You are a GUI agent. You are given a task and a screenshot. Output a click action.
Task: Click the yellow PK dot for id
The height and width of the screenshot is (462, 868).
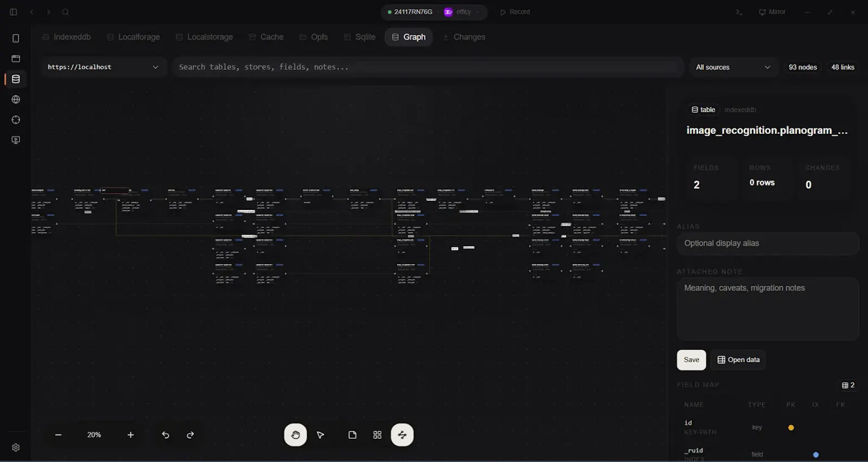791,428
